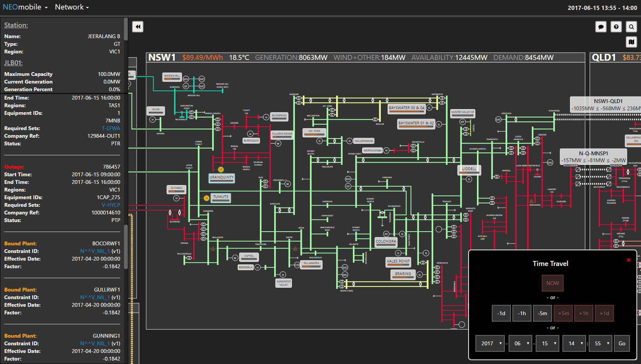Open the NEOmobile menu
The image size is (641, 364).
[x=25, y=7]
